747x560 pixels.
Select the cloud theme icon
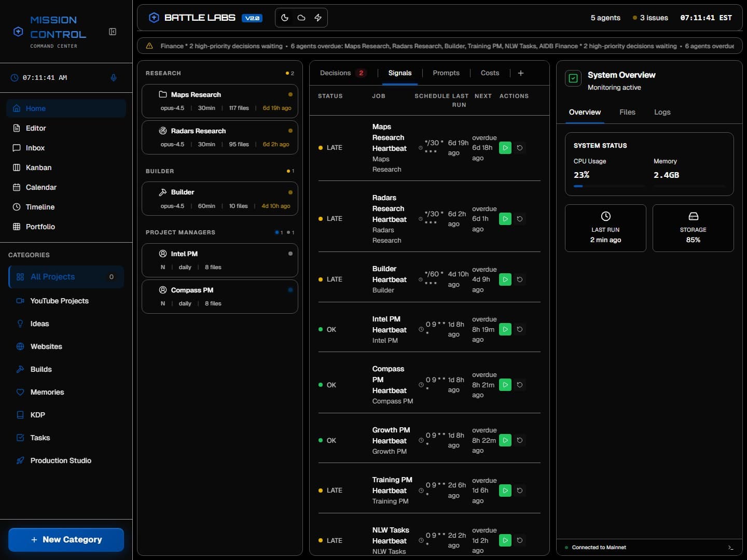pos(301,18)
